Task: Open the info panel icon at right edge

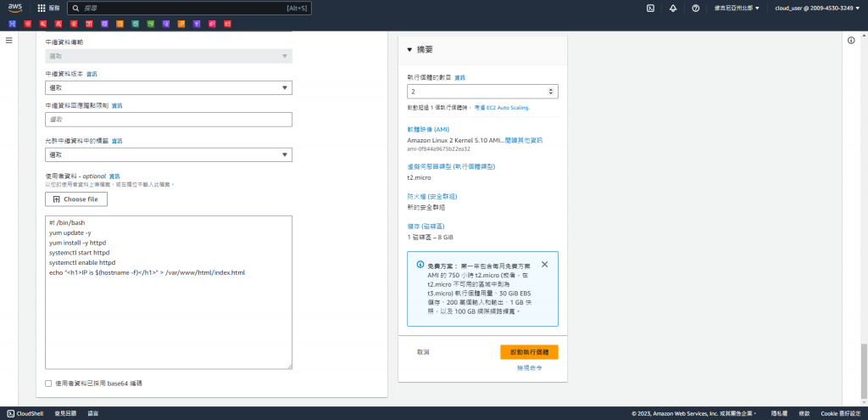Action: pos(851,41)
